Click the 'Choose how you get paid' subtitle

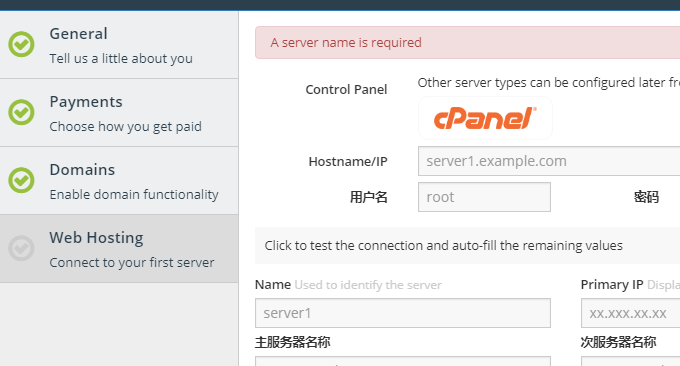[x=125, y=127]
